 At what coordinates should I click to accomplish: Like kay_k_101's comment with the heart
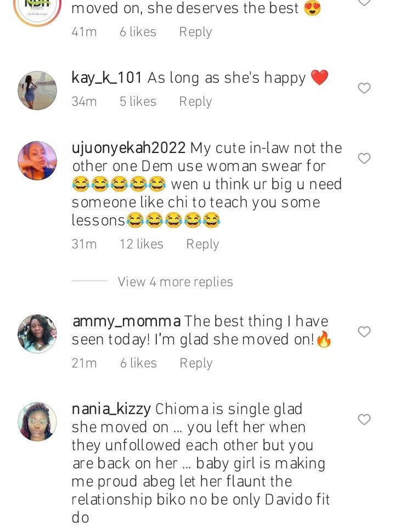click(364, 88)
